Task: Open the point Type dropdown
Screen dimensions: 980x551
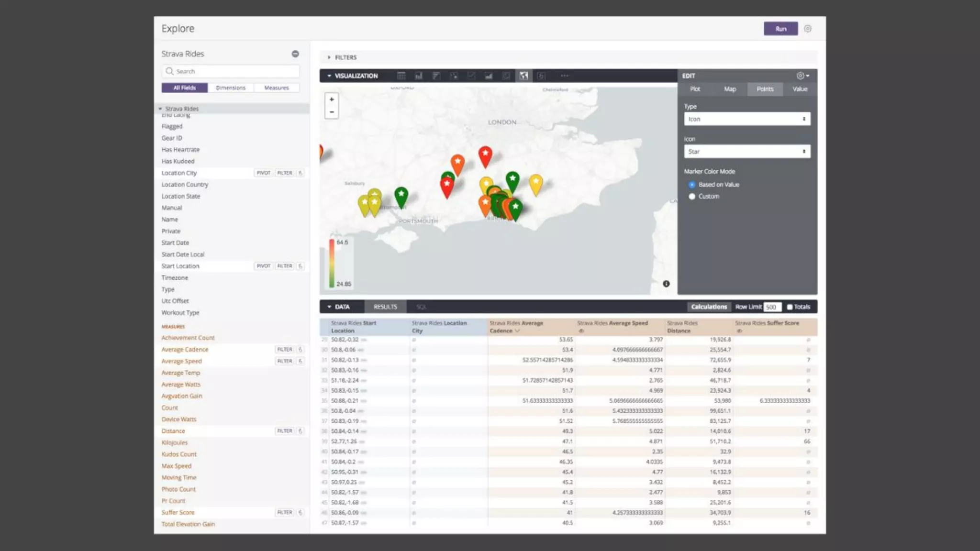Action: click(746, 119)
